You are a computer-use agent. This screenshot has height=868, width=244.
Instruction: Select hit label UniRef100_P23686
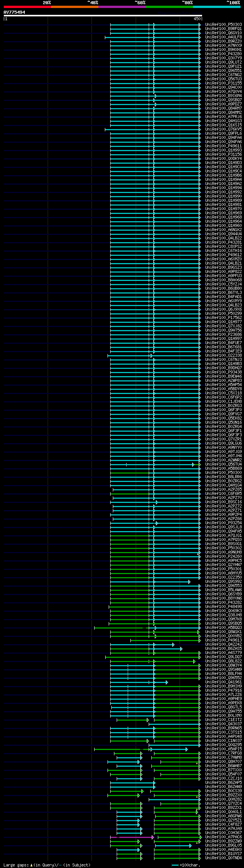223,334
